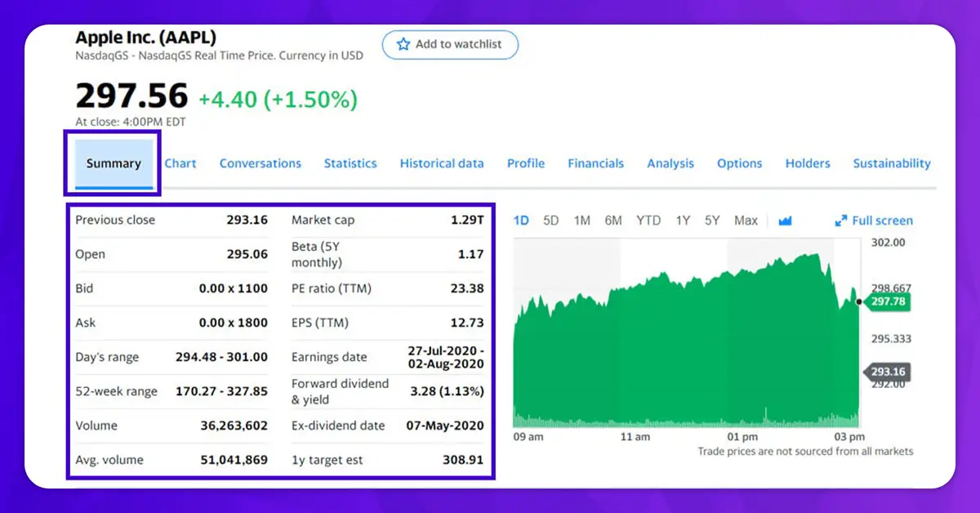Click the green 297.78 price marker
This screenshot has height=513, width=980.
888,301
